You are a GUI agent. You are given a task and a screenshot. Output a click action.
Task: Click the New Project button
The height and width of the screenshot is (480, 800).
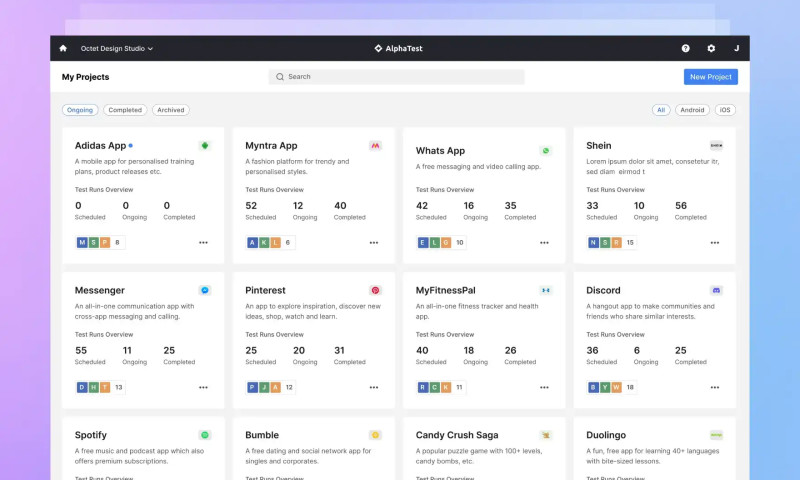pos(710,77)
